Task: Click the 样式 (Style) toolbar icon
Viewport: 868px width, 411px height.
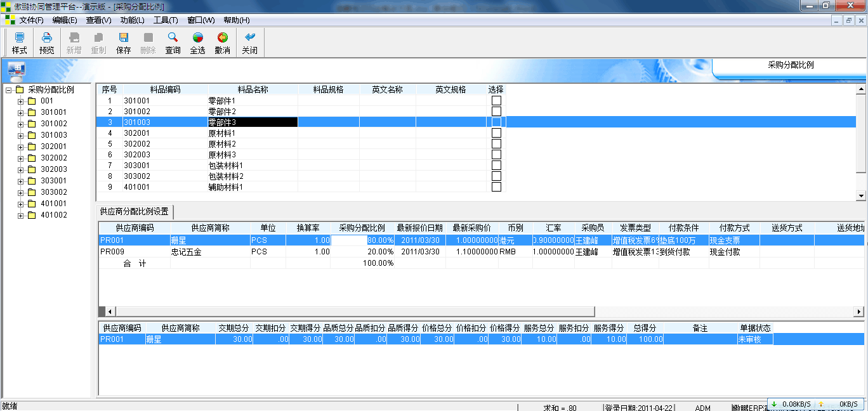Action: click(x=19, y=42)
